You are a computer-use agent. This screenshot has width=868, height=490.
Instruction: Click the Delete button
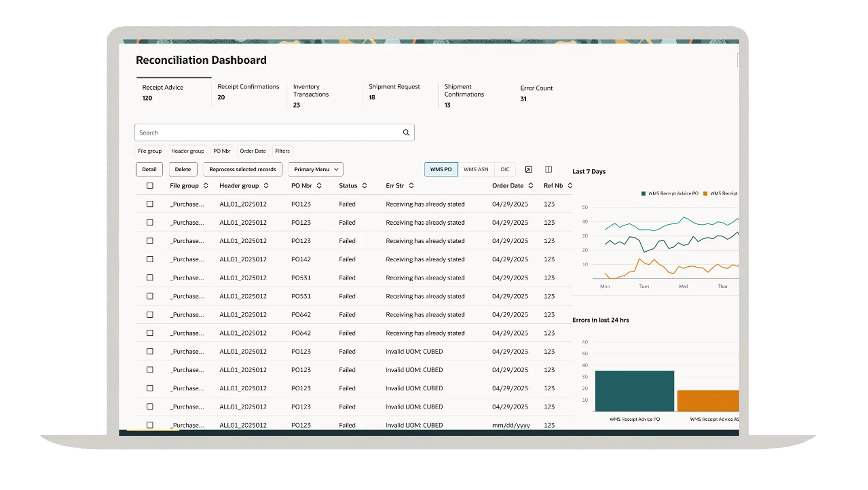pyautogui.click(x=183, y=170)
